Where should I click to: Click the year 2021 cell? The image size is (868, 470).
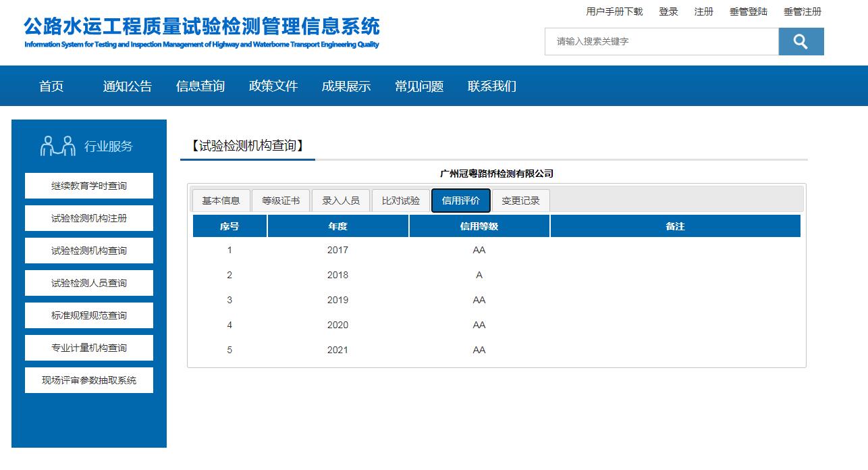click(x=337, y=350)
